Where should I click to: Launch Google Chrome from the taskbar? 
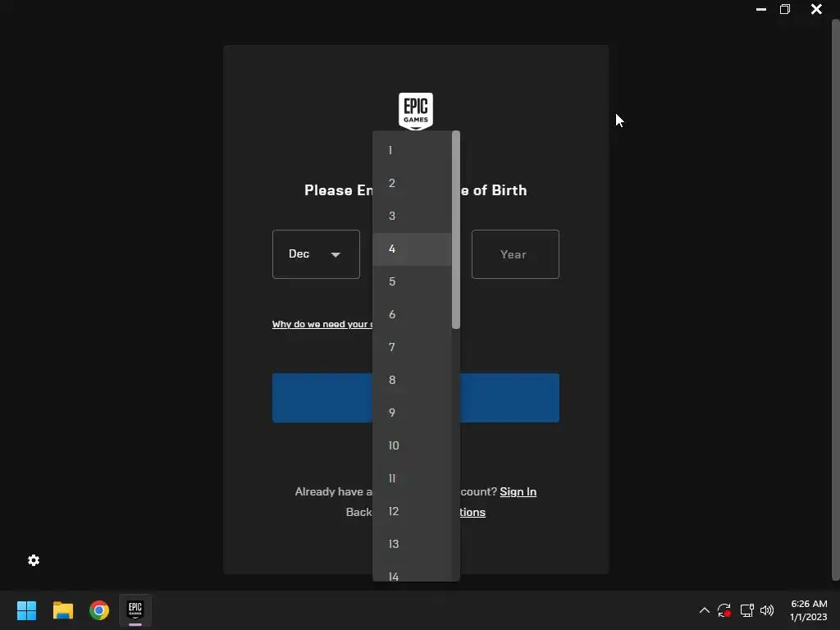click(x=99, y=610)
